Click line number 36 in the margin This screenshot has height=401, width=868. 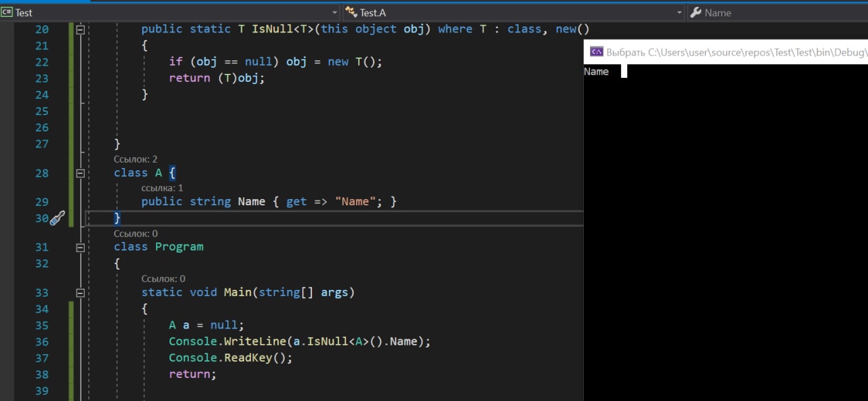click(41, 341)
